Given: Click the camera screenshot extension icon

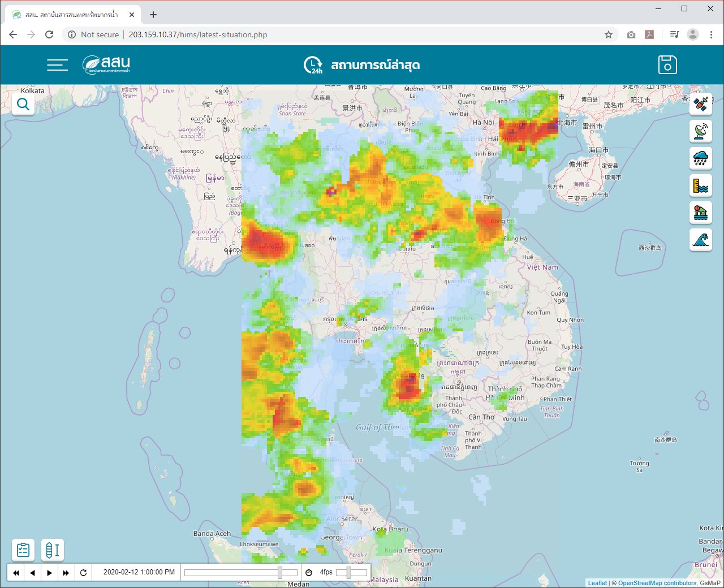Looking at the screenshot, I should (631, 34).
